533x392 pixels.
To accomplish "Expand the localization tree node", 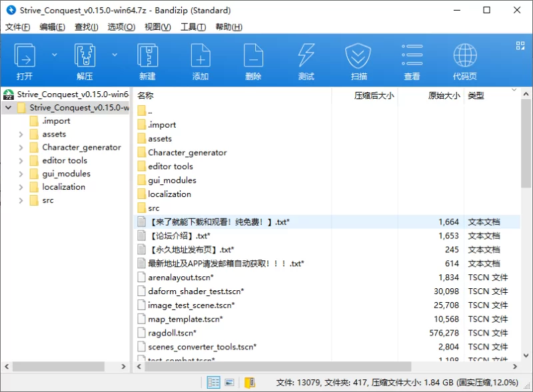I will (x=21, y=187).
